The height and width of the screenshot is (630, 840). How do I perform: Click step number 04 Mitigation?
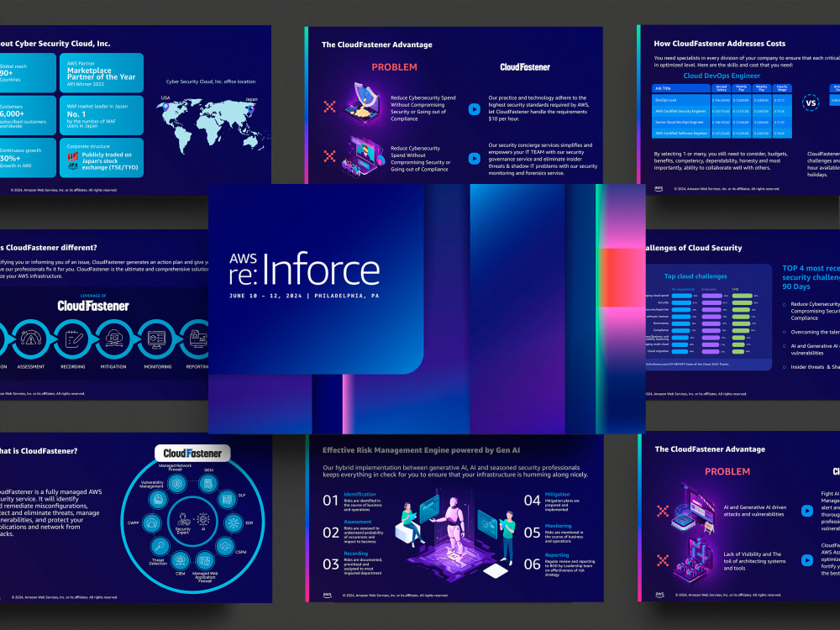(x=532, y=501)
